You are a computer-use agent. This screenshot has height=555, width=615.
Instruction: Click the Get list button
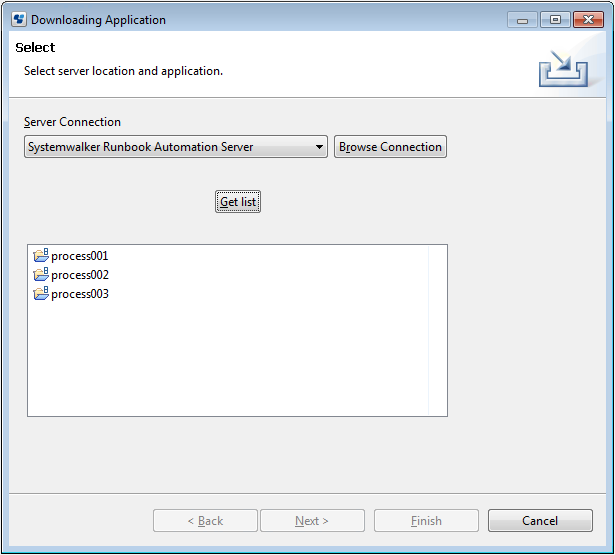tap(238, 202)
